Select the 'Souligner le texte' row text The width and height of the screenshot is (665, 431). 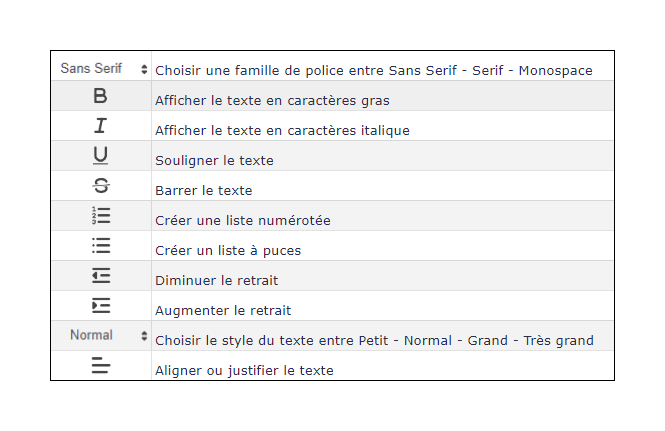(214, 160)
